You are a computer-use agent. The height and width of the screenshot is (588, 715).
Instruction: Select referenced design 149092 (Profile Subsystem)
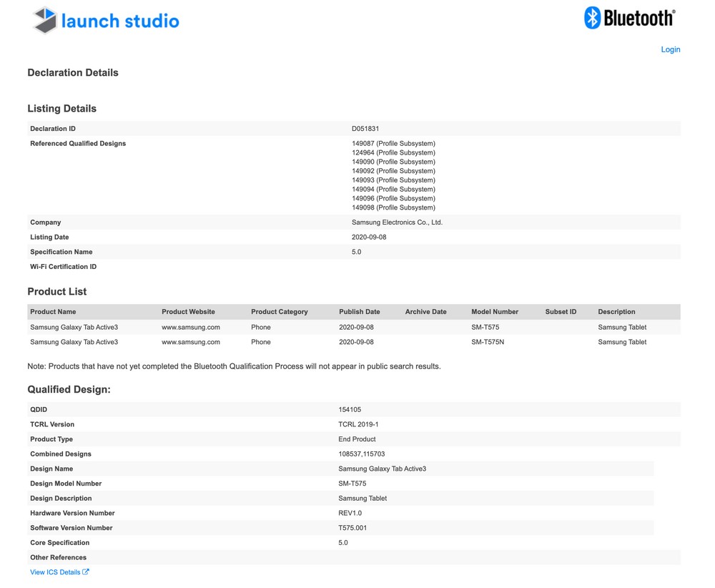(x=393, y=171)
